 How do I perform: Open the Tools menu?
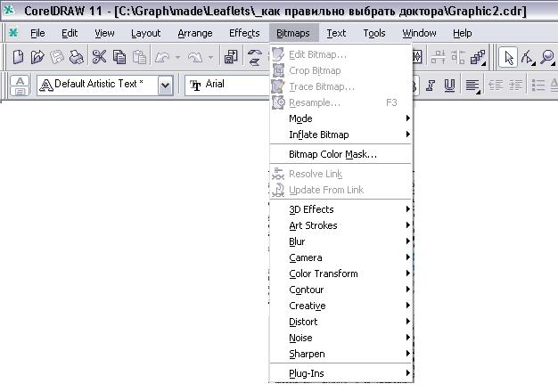(374, 33)
